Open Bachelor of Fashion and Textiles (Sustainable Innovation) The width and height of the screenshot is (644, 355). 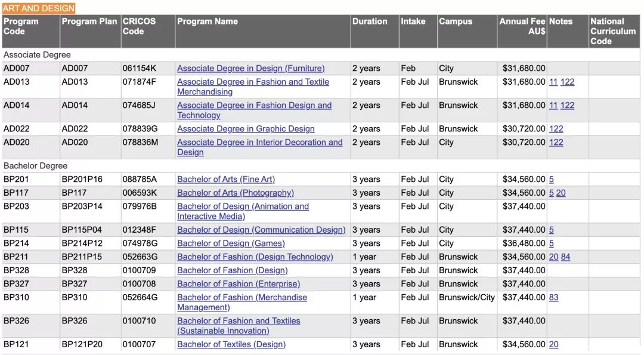[239, 326]
